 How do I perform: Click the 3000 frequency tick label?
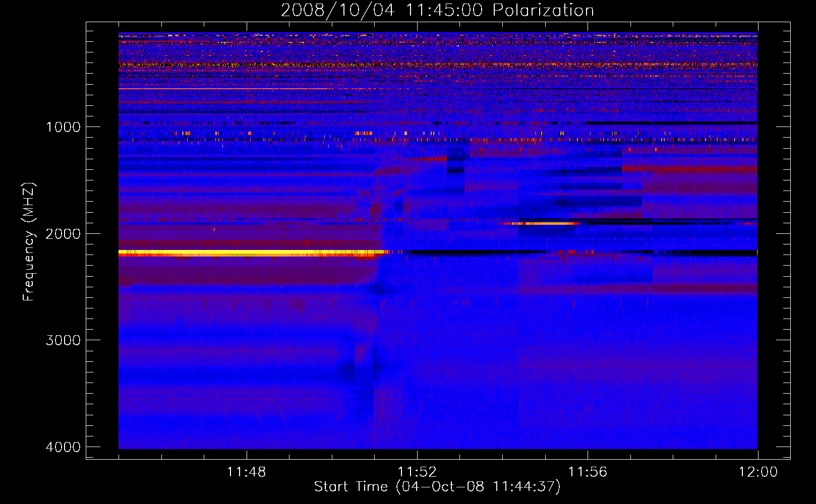[x=63, y=340]
